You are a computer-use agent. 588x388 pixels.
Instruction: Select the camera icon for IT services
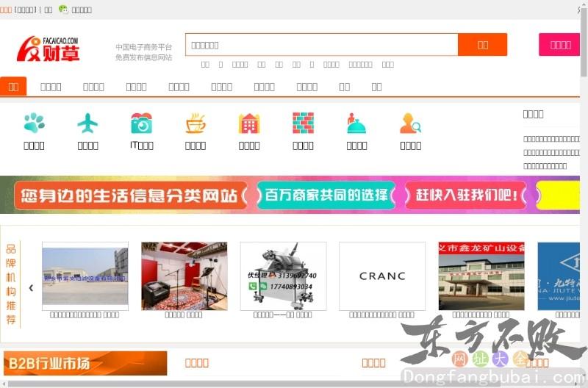pyautogui.click(x=141, y=123)
